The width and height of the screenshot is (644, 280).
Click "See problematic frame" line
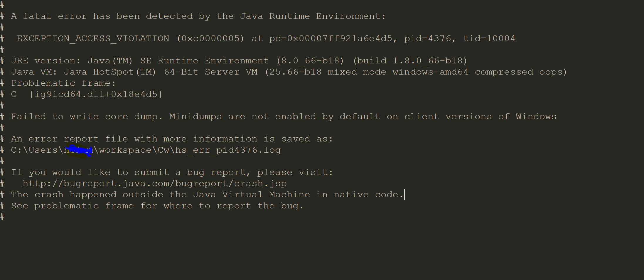pos(157,206)
